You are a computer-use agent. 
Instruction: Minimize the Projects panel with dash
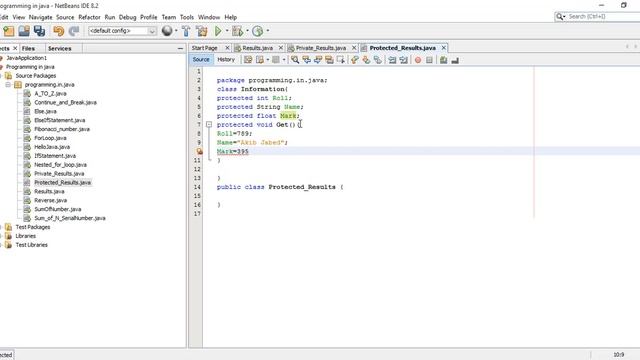(x=180, y=48)
